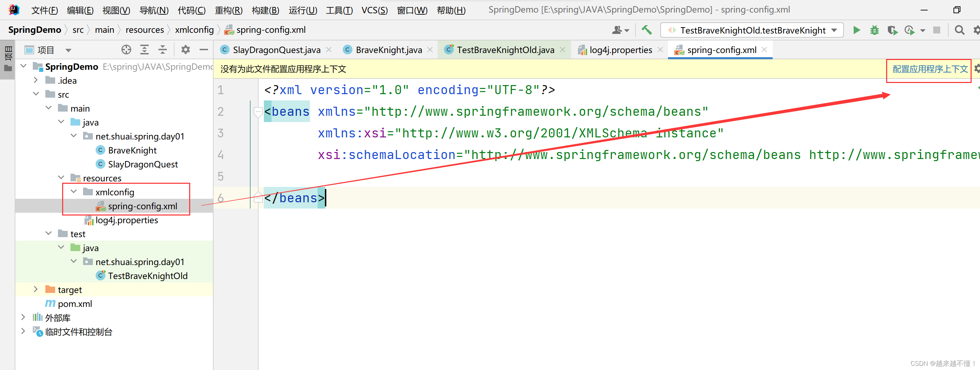The height and width of the screenshot is (370, 980).
Task: Click the IntelliJ IDEA logo icon
Action: coord(14,9)
